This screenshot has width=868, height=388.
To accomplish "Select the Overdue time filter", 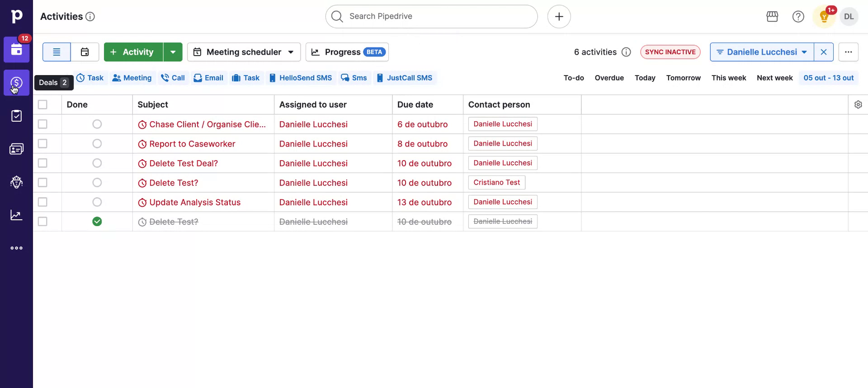I will point(609,78).
